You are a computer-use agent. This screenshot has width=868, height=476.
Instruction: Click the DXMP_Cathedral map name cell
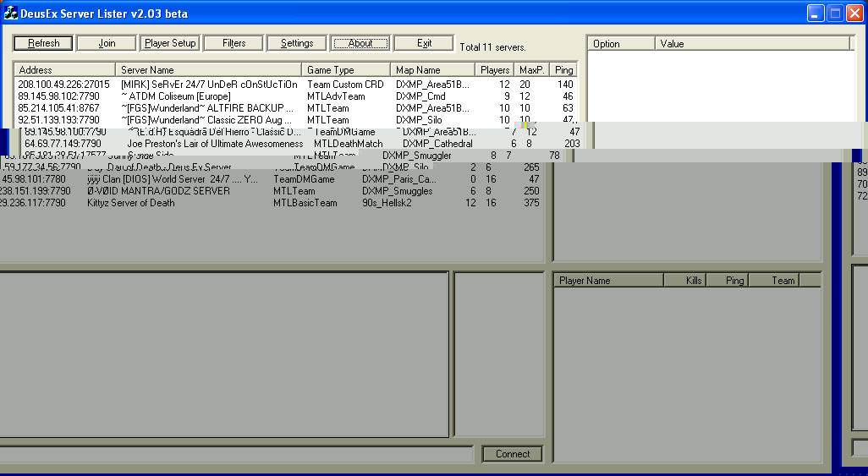tap(437, 144)
